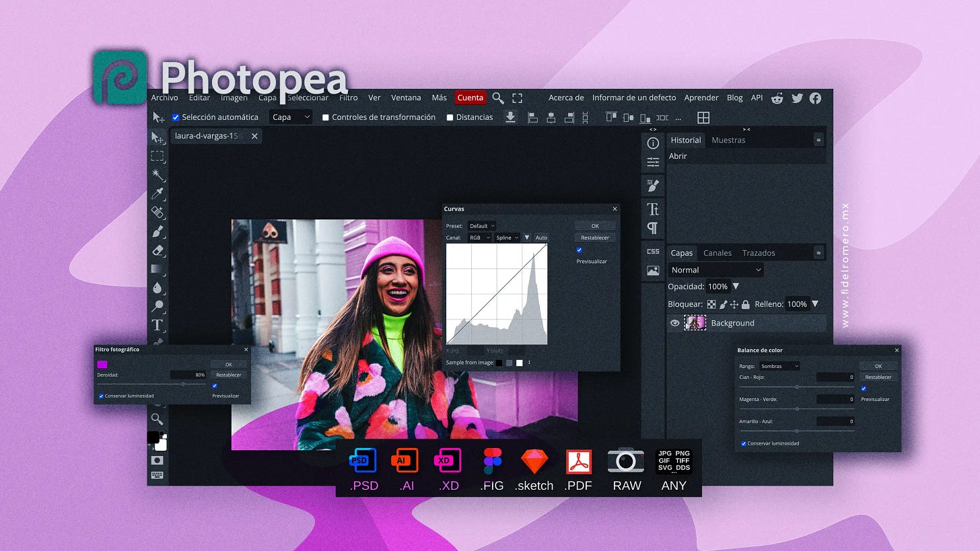Select the Eyedropper tool
The height and width of the screenshot is (551, 980).
pos(157,194)
